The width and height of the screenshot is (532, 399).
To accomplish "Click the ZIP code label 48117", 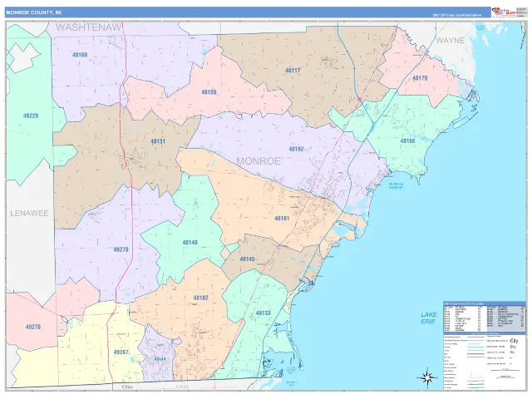I will 293,71.
